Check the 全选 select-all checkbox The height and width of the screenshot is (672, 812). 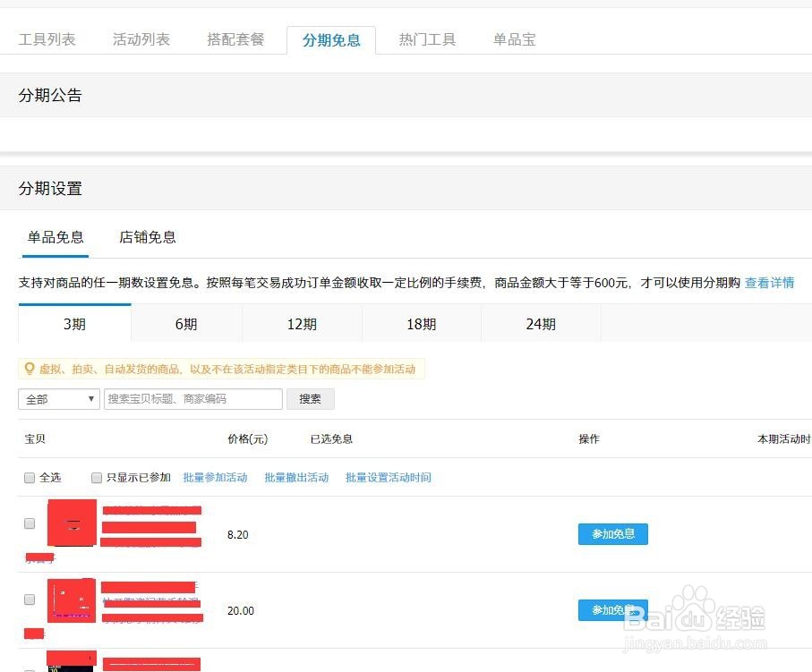(30, 478)
